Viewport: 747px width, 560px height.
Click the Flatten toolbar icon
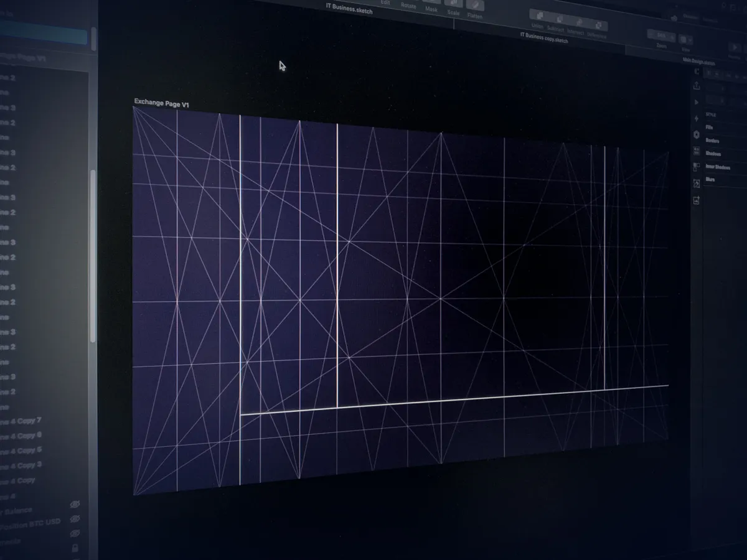(x=474, y=6)
